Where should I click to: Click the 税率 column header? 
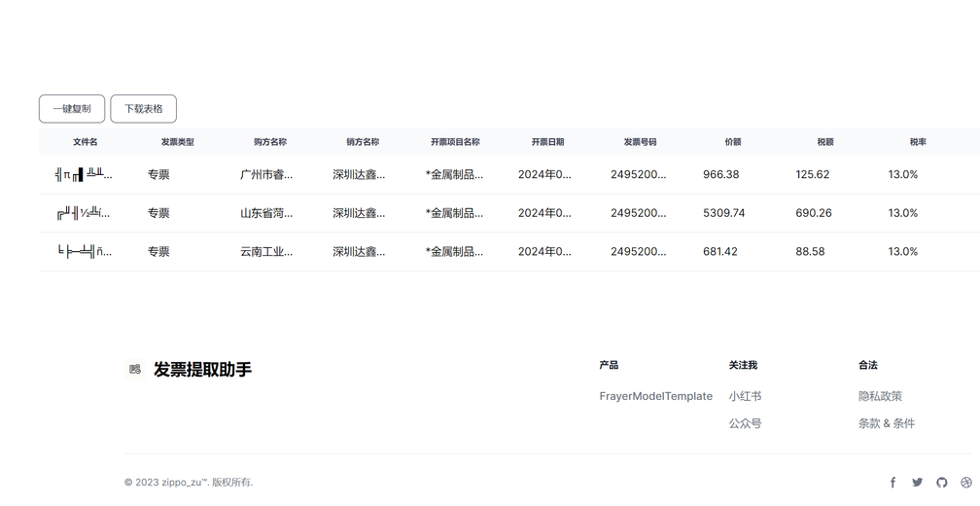(918, 142)
